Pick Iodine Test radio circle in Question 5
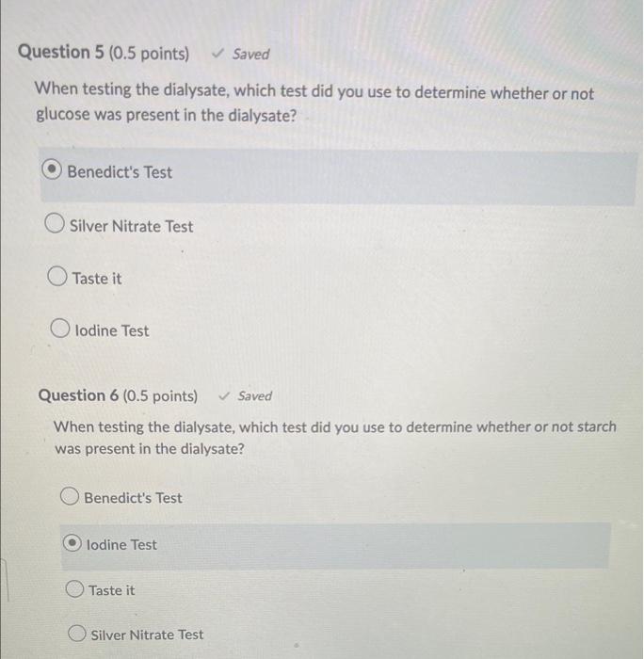This screenshot has height=659, width=644. (x=60, y=329)
